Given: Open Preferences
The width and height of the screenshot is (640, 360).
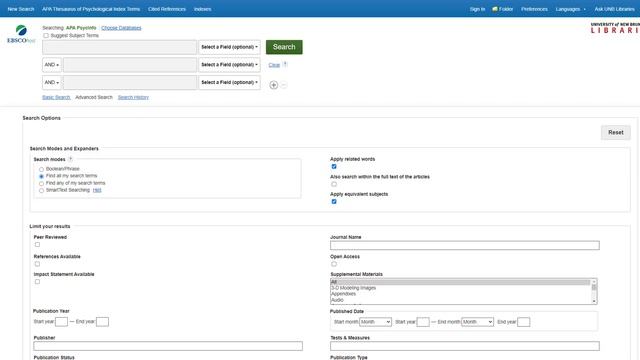Looking at the screenshot, I should pos(534,9).
